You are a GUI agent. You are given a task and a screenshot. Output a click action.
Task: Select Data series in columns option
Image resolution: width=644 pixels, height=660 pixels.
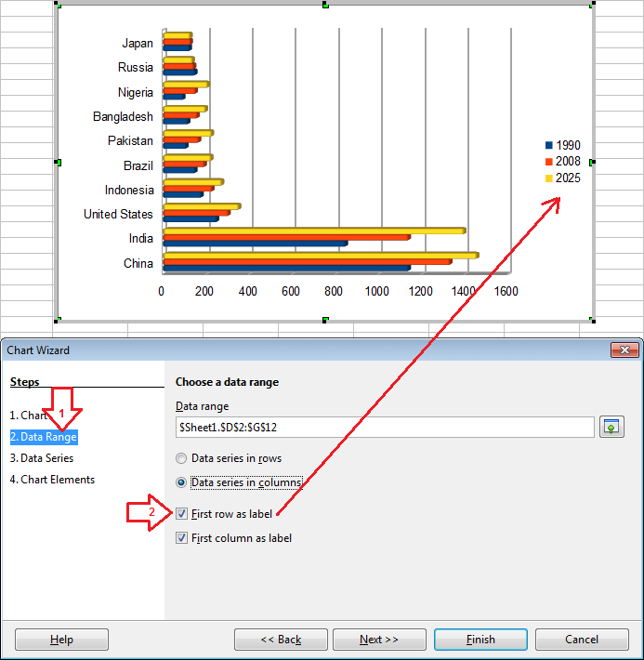[x=181, y=482]
